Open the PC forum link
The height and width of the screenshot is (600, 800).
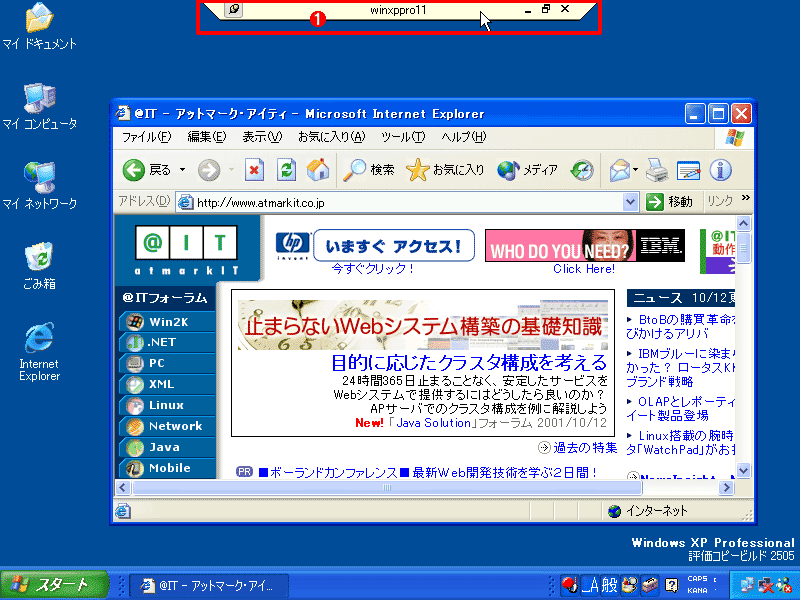click(x=167, y=363)
